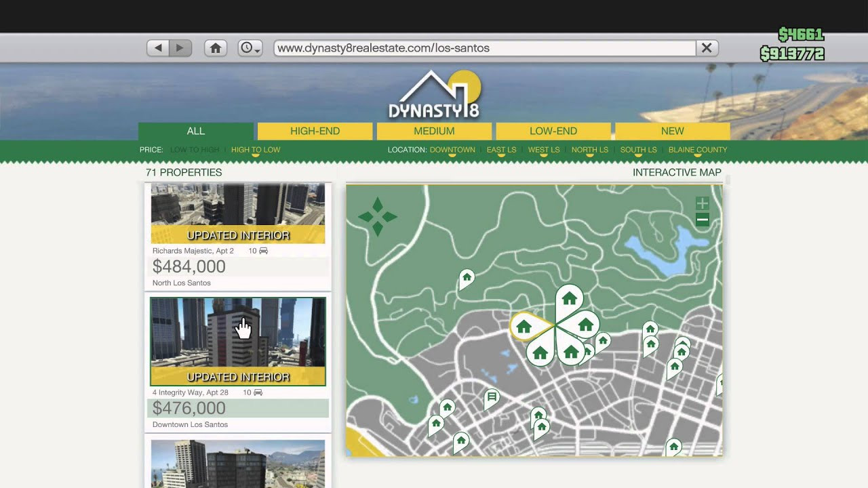Zoom in the map with plus button
868x488 pixels.
tap(703, 203)
